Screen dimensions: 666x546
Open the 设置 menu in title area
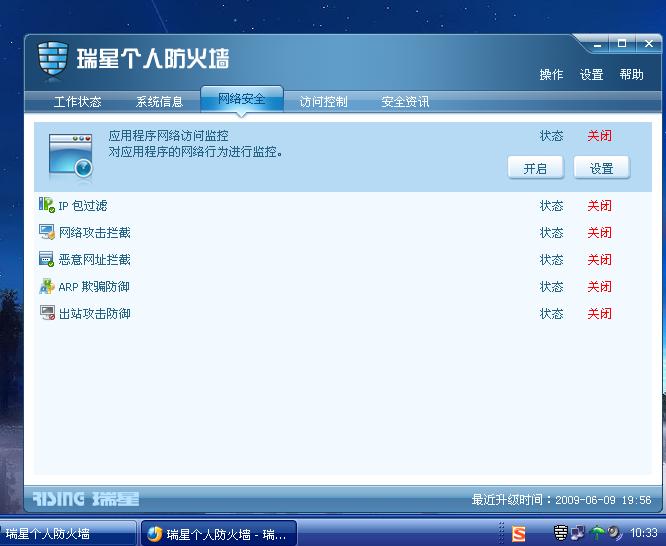591,75
